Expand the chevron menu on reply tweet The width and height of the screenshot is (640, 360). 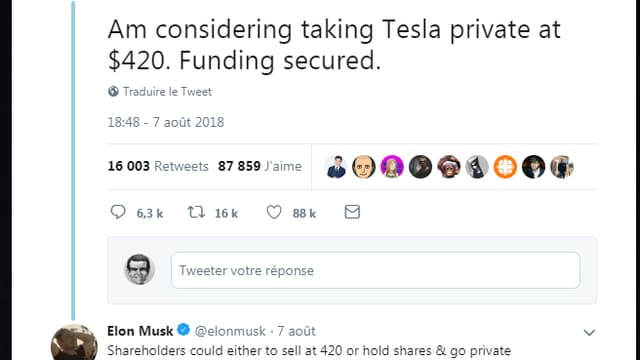589,333
